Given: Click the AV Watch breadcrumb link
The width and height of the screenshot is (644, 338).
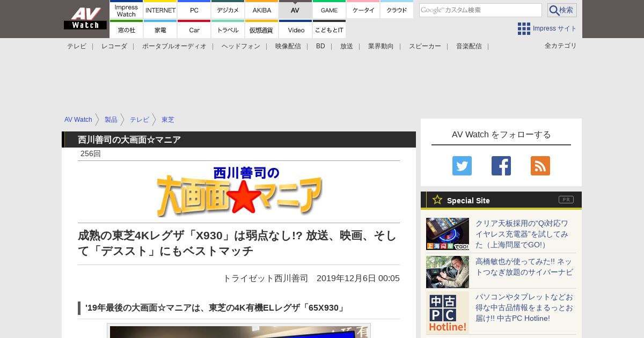Looking at the screenshot, I should click(78, 120).
